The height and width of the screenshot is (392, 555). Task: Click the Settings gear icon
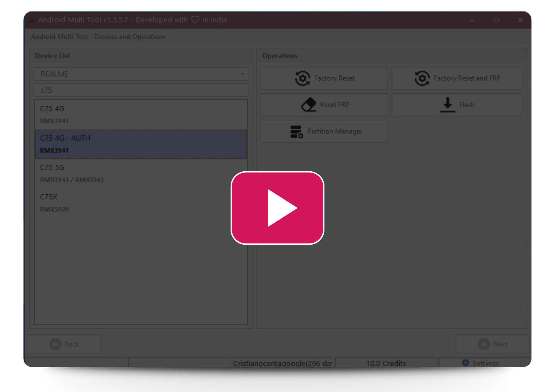(465, 363)
